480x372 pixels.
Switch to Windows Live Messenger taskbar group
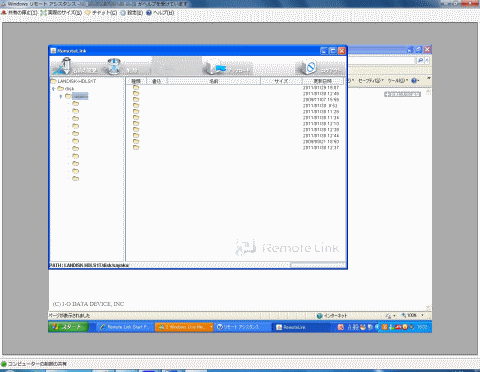pos(184,327)
